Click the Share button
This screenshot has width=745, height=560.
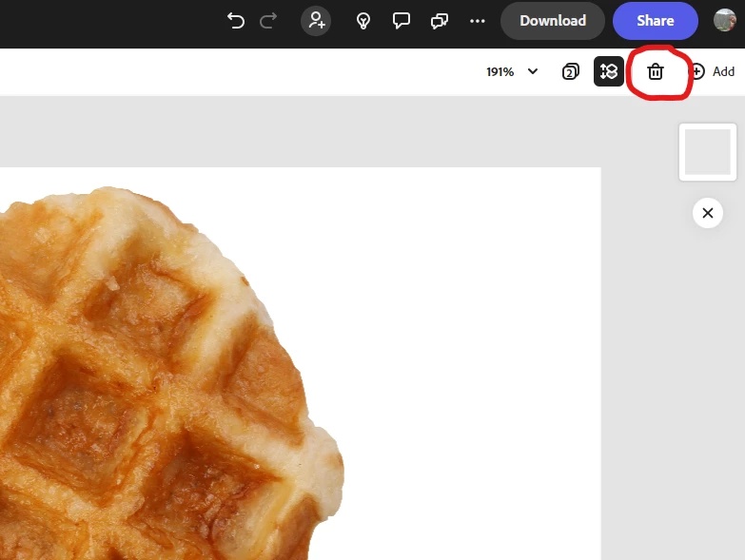point(656,21)
